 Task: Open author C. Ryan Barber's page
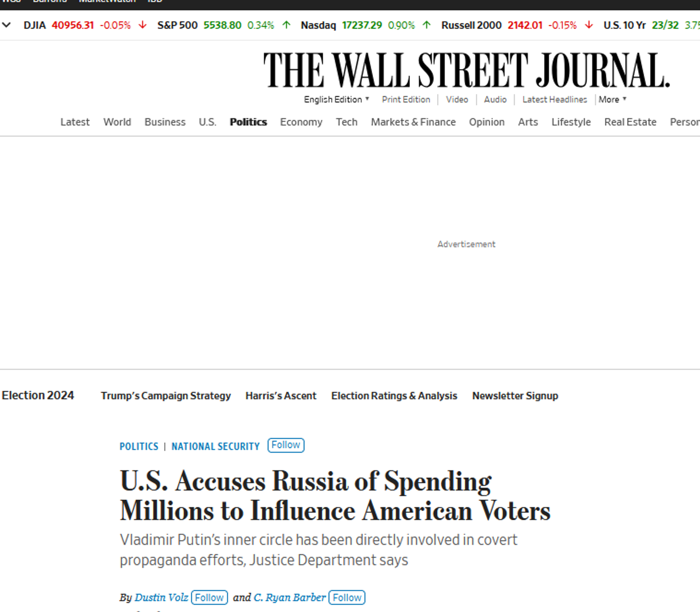coord(289,597)
